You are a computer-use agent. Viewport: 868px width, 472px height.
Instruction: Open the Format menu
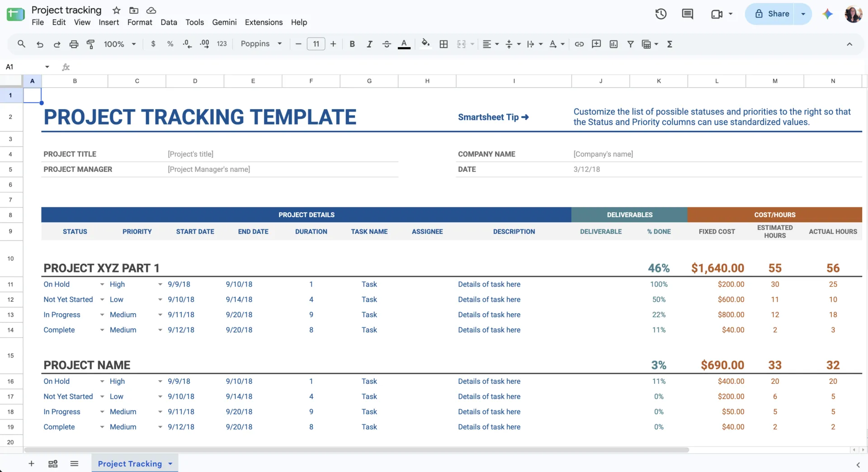(140, 22)
